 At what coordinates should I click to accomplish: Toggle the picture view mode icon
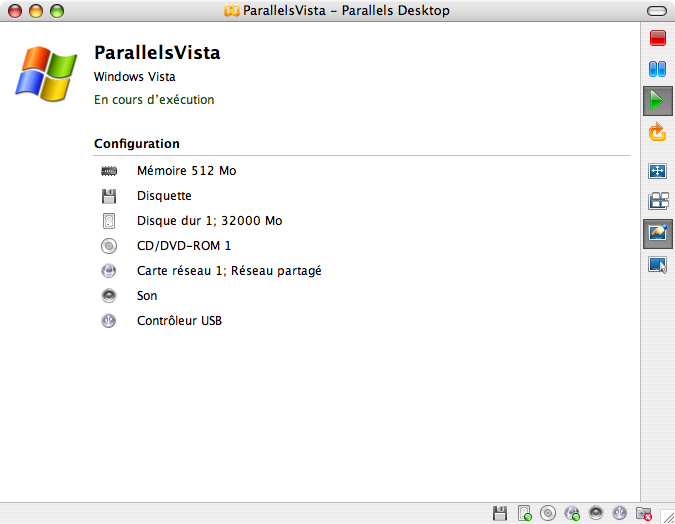pyautogui.click(x=658, y=233)
